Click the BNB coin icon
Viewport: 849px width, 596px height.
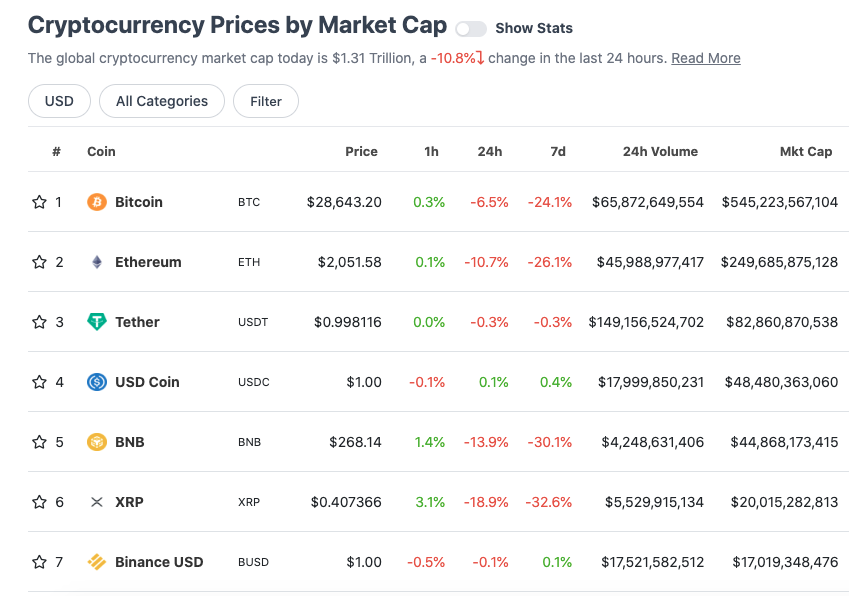click(97, 442)
